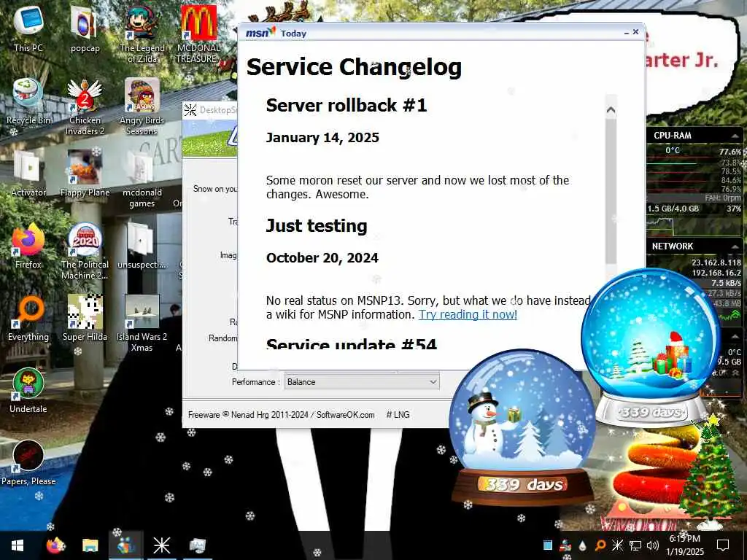This screenshot has height=560, width=747.
Task: Open The Political Machine 2020 shortcut
Action: [85, 251]
